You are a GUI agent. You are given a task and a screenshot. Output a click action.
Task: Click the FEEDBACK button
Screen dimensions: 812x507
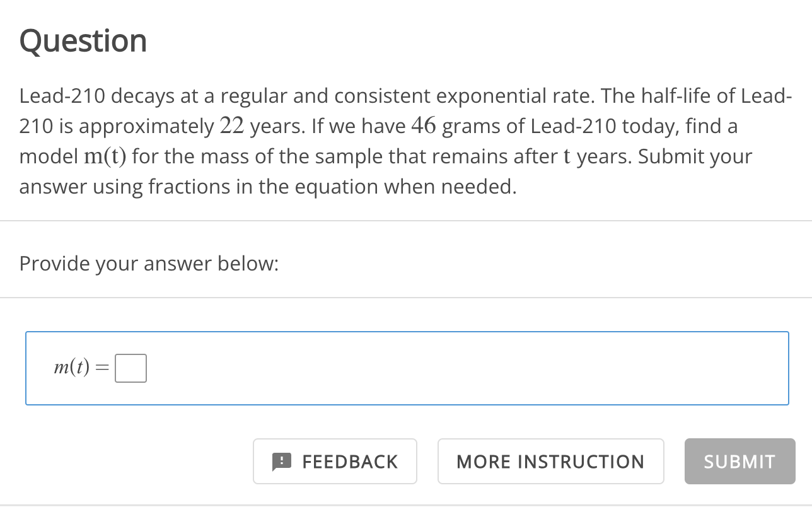pyautogui.click(x=335, y=461)
